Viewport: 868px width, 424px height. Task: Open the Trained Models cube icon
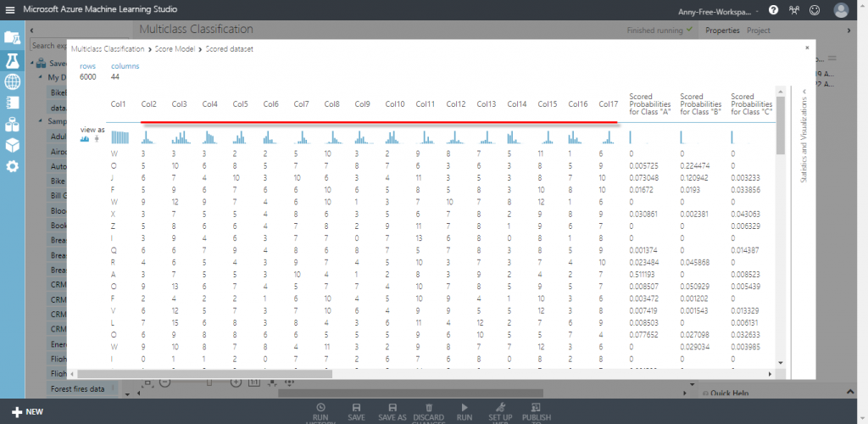[12, 145]
